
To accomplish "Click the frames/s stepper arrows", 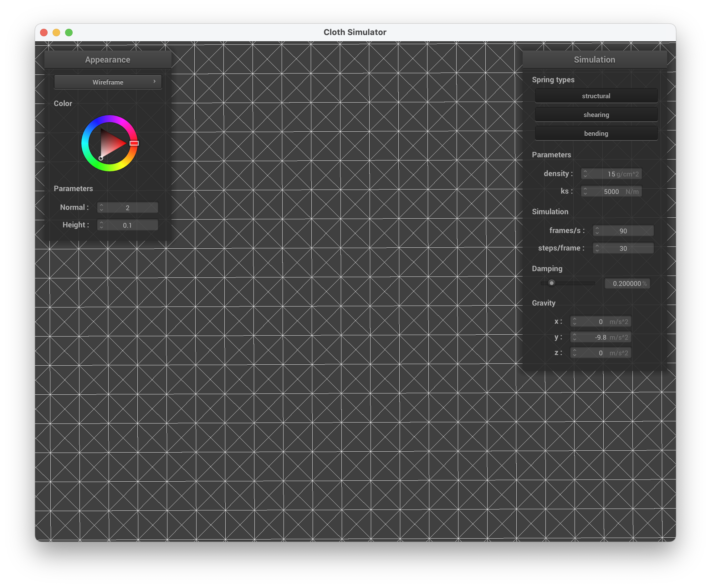I will [x=597, y=231].
